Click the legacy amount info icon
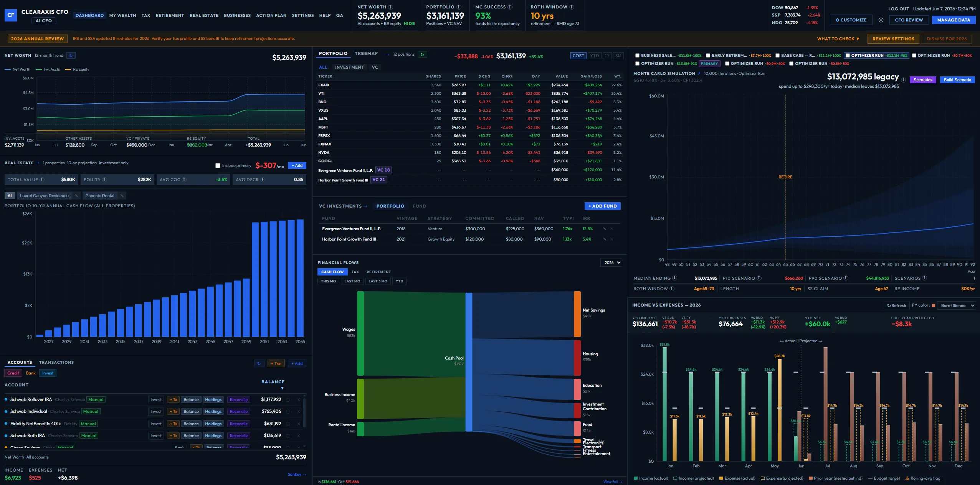This screenshot has width=980, height=485. [904, 80]
